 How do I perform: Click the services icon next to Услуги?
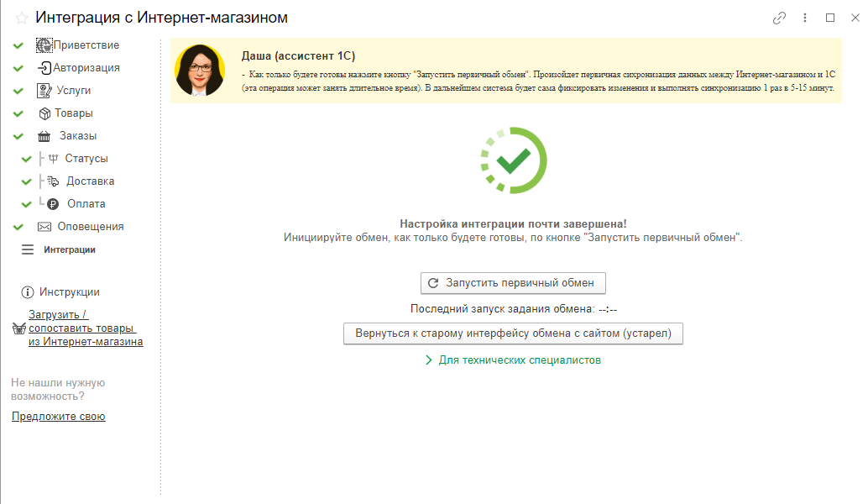point(44,90)
